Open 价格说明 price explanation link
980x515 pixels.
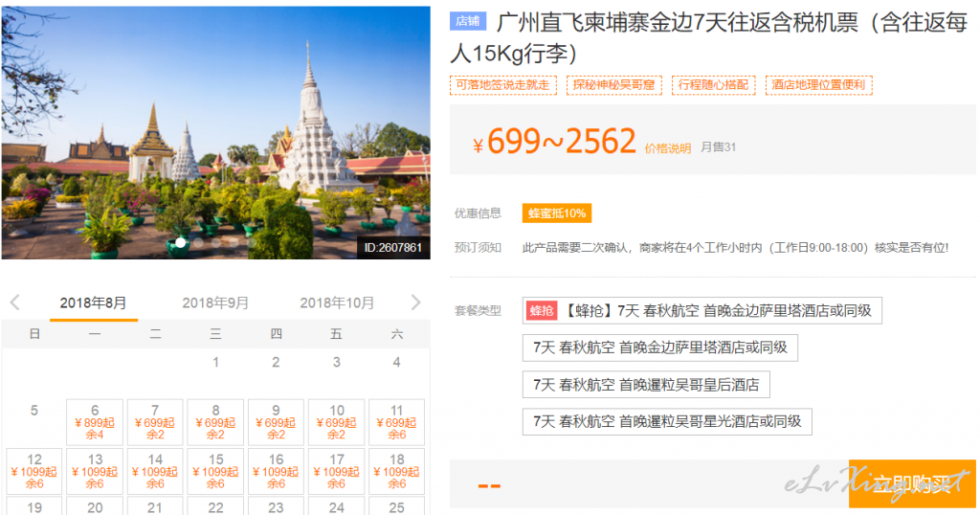coord(667,148)
